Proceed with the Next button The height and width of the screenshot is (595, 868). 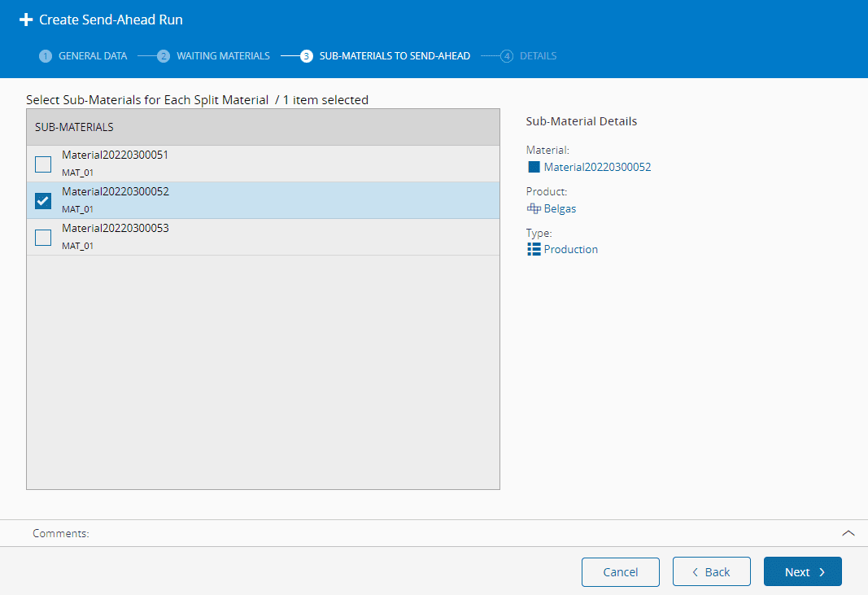point(802,572)
